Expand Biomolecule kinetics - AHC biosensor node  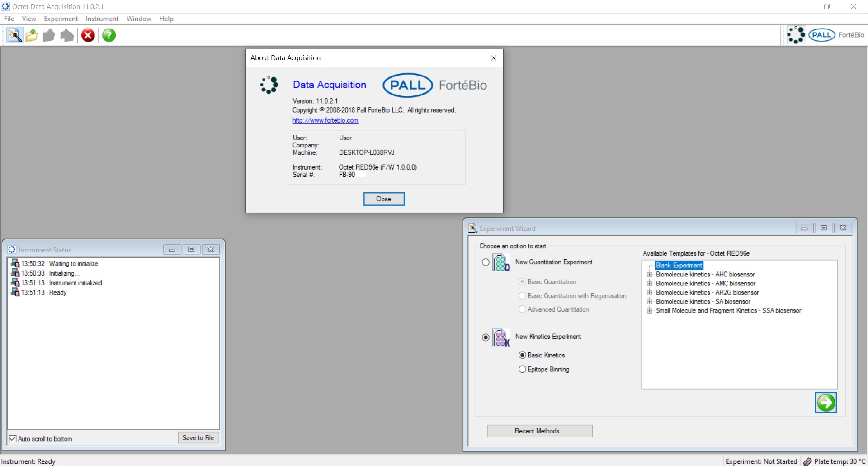pyautogui.click(x=650, y=275)
